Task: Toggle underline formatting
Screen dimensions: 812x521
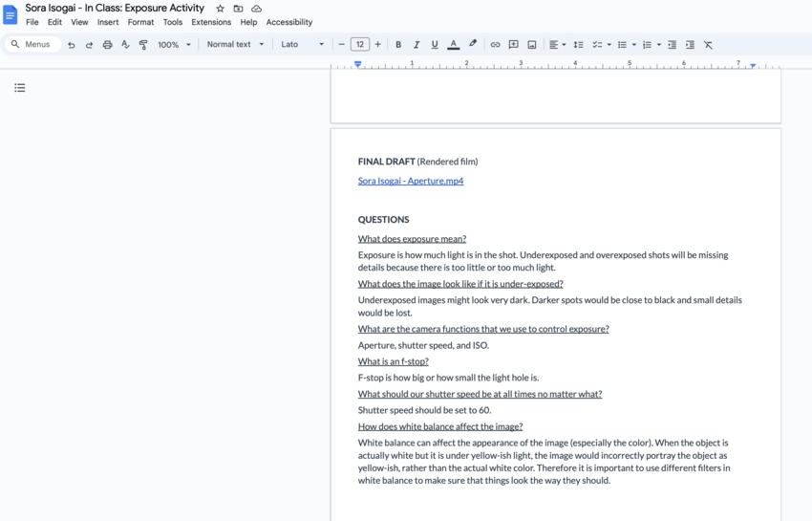Action: pos(435,45)
